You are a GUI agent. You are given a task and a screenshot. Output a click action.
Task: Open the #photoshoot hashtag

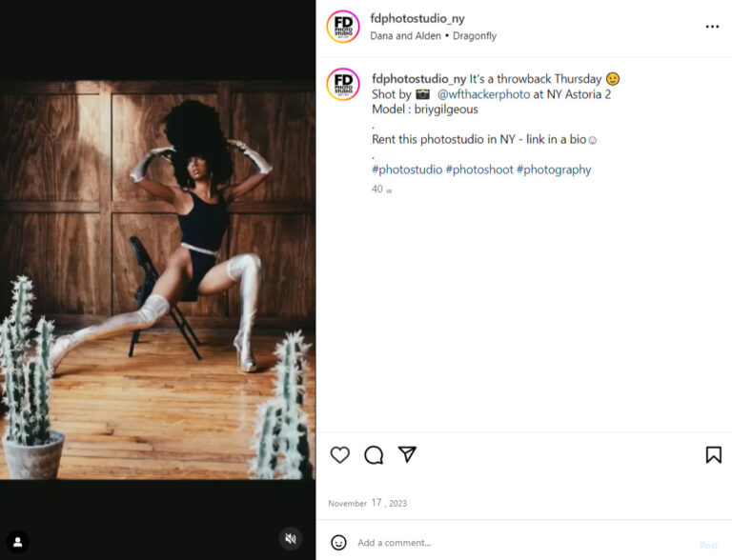point(479,170)
